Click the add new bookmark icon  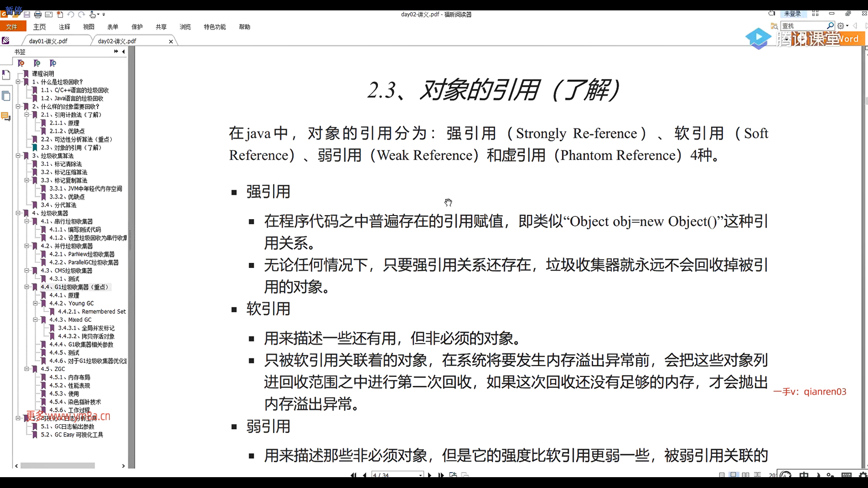(x=37, y=63)
